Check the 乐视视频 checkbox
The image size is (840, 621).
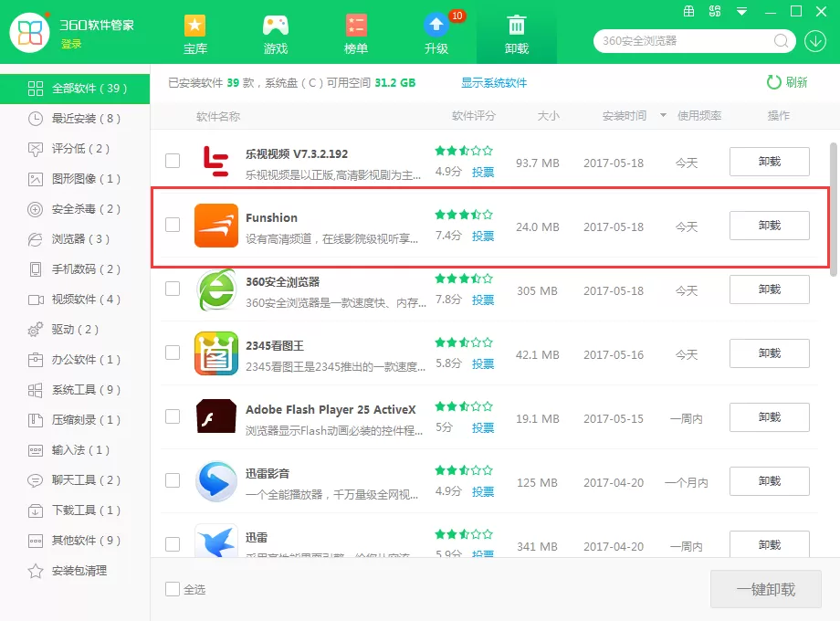(173, 161)
